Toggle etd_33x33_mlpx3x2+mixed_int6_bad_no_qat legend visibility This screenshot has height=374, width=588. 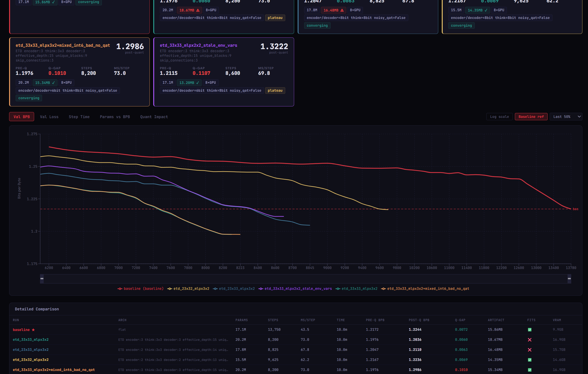pos(428,289)
